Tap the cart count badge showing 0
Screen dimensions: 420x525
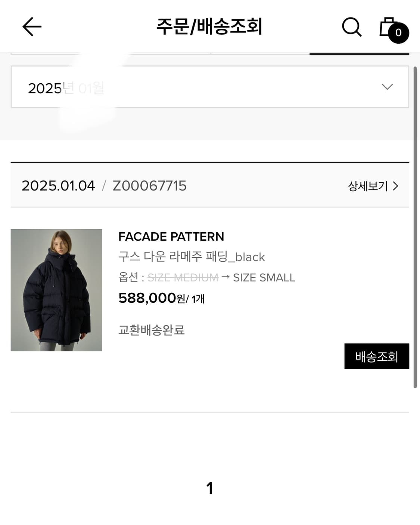[398, 33]
